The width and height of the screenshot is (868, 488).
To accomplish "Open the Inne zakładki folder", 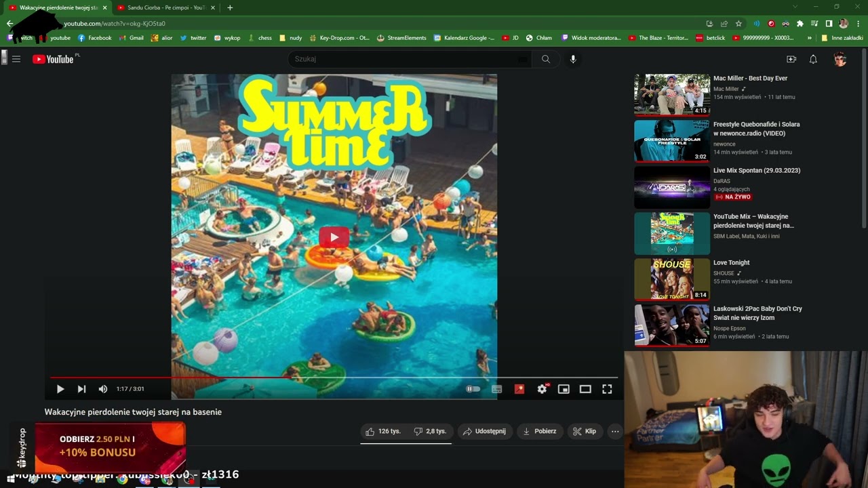I will (x=842, y=38).
